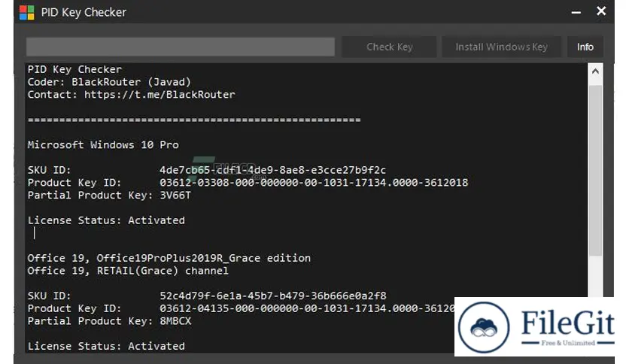Click the text 'Microsoft Windows 10 Pro'
Screen dimensions: 629x364
tap(103, 144)
